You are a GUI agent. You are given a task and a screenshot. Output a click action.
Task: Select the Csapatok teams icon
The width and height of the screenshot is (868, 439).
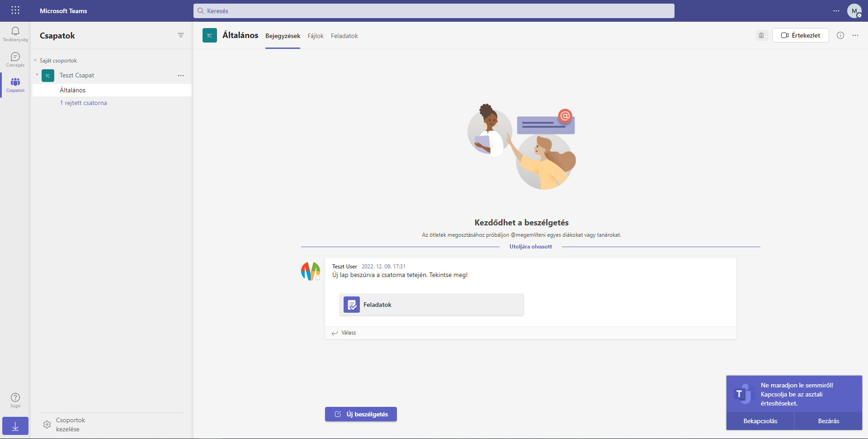[15, 85]
